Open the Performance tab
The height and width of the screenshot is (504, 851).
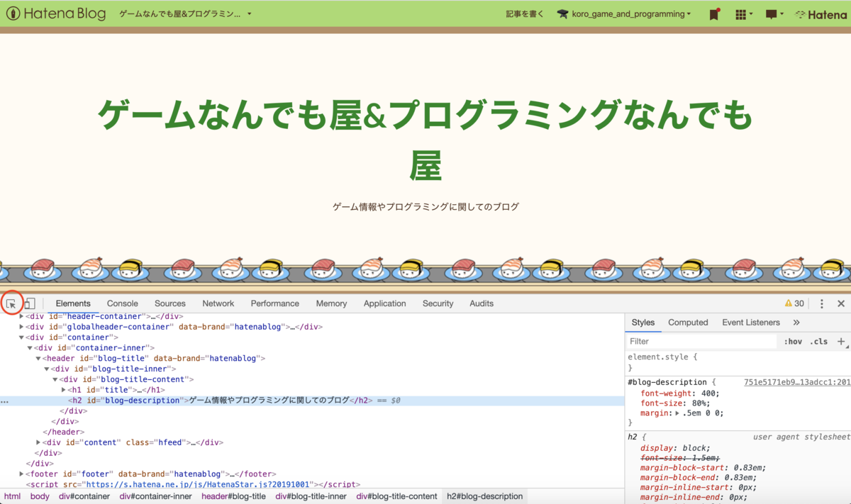pyautogui.click(x=275, y=303)
